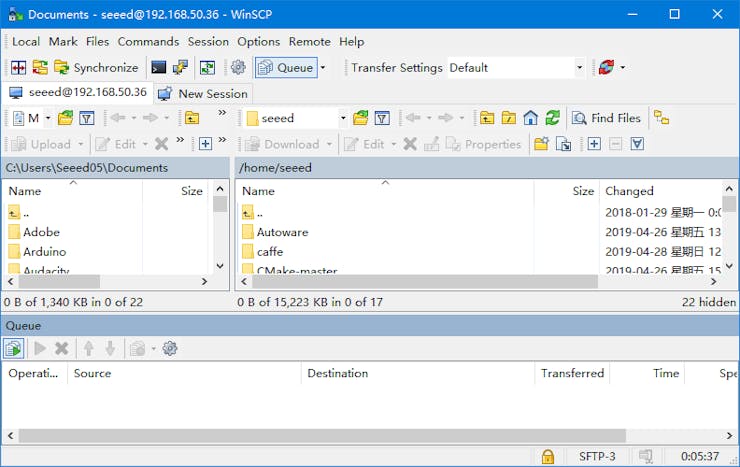
Task: Click the Queue delete item X icon
Action: coord(61,349)
